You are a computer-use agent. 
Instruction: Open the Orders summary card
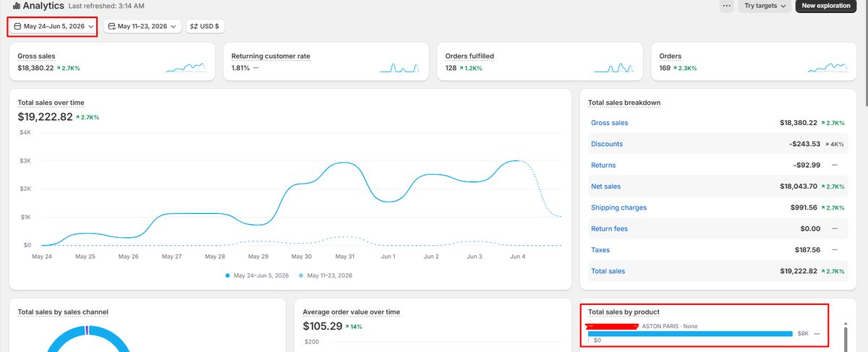coord(754,61)
